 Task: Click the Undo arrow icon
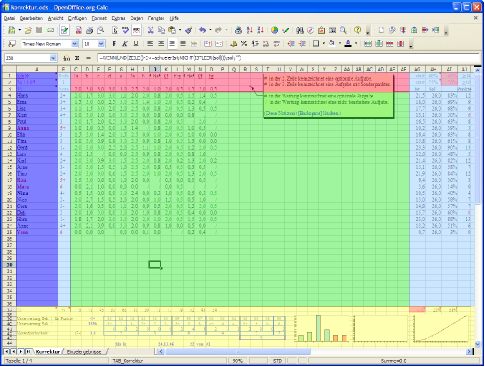[202, 30]
